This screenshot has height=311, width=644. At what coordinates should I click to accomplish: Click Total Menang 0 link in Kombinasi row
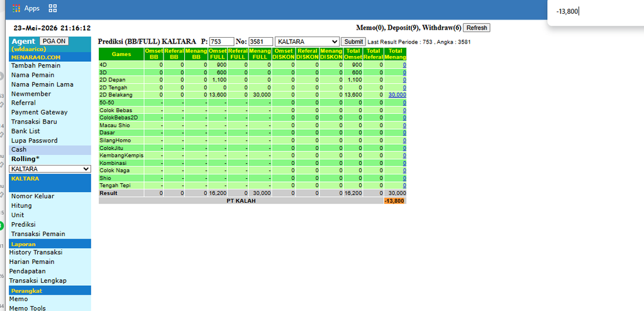click(404, 163)
